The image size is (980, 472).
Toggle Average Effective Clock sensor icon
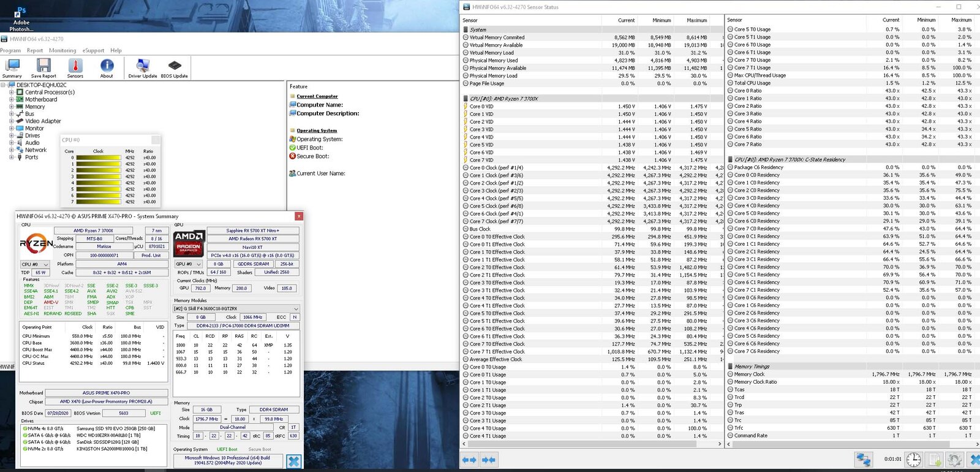(x=466, y=359)
